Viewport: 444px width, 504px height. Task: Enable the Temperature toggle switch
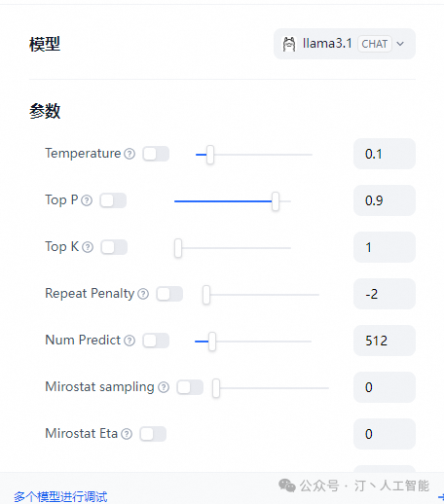tap(156, 154)
